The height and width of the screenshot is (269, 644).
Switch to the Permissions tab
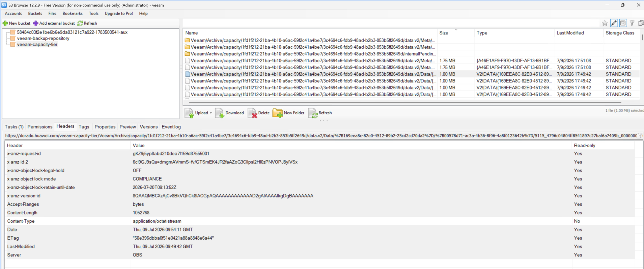coord(40,127)
